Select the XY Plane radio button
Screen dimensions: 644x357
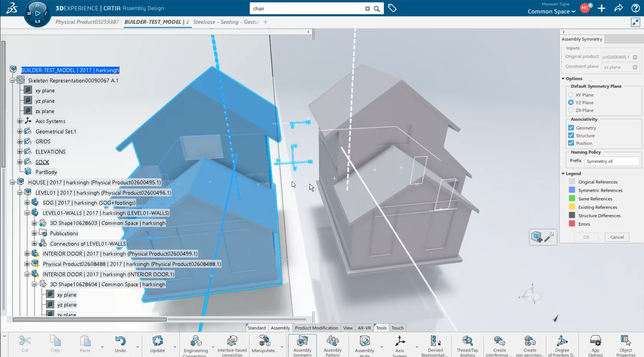pos(571,95)
